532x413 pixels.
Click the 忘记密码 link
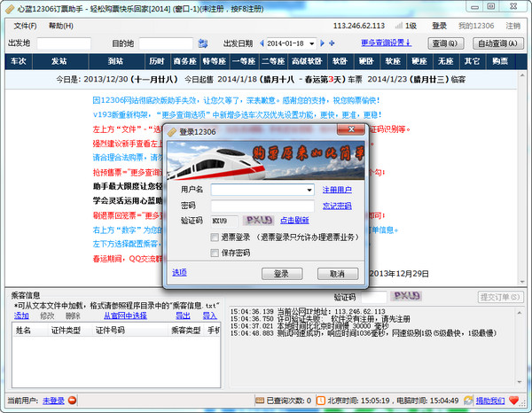pos(336,206)
